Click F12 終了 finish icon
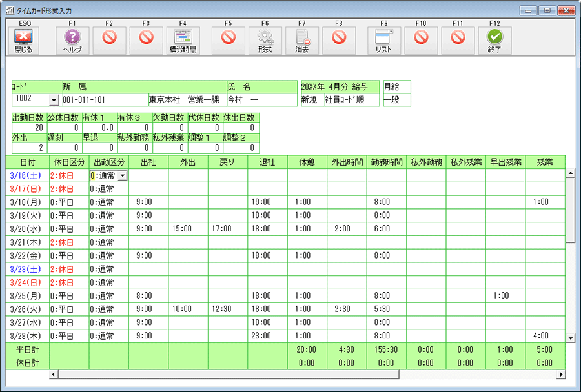The height and width of the screenshot is (392, 581). pyautogui.click(x=494, y=41)
